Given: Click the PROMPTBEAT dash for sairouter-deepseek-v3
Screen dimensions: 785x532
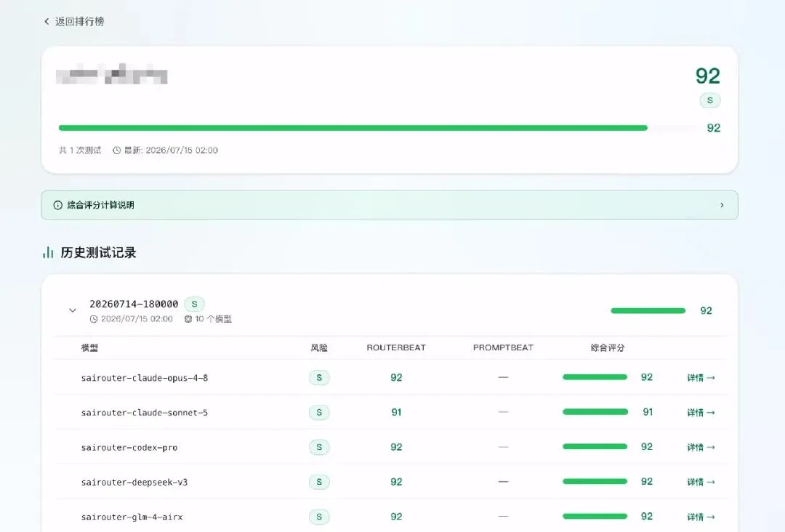Looking at the screenshot, I should pyautogui.click(x=503, y=481).
